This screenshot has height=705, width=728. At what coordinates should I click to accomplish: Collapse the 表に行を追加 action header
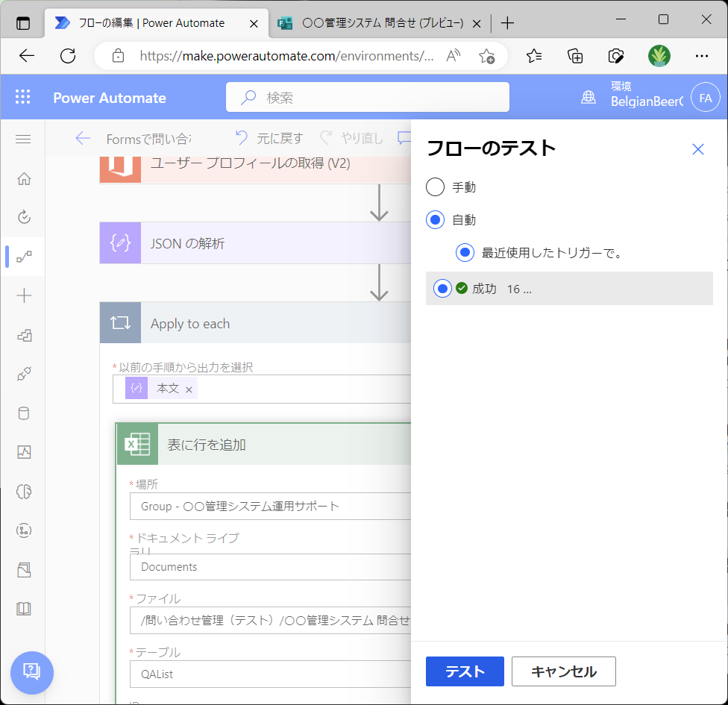(x=264, y=444)
